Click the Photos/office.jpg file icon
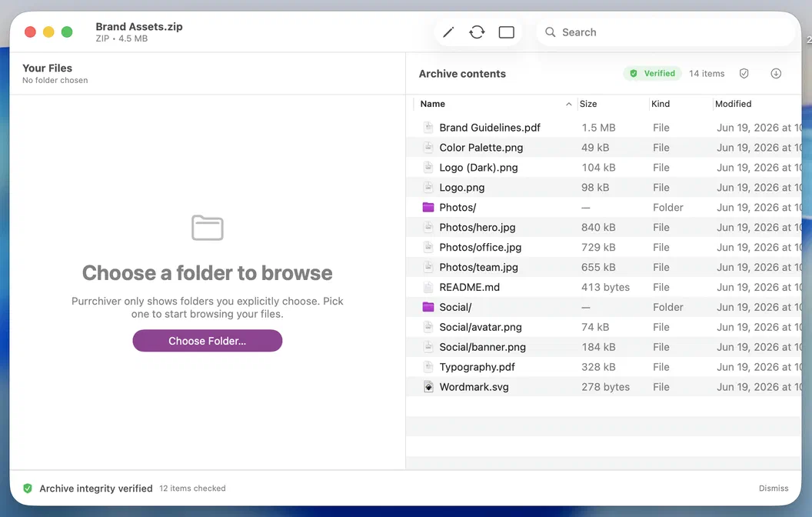Screen dimensions: 812x517 pos(428,247)
